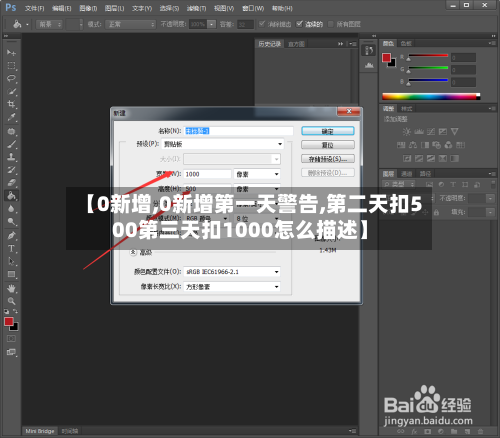The width and height of the screenshot is (500, 438).
Task: Click the red foreground swatch in Color panel
Action: [386, 58]
